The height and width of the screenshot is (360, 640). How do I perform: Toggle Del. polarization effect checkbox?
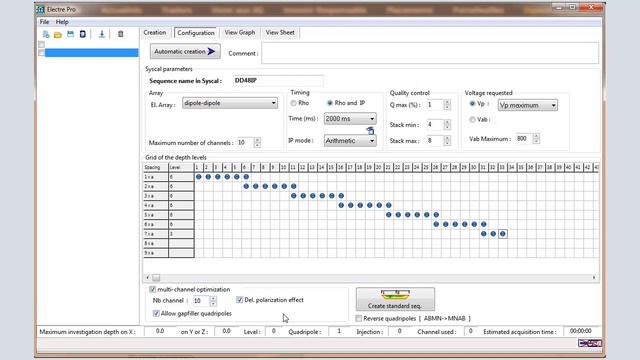(x=240, y=300)
